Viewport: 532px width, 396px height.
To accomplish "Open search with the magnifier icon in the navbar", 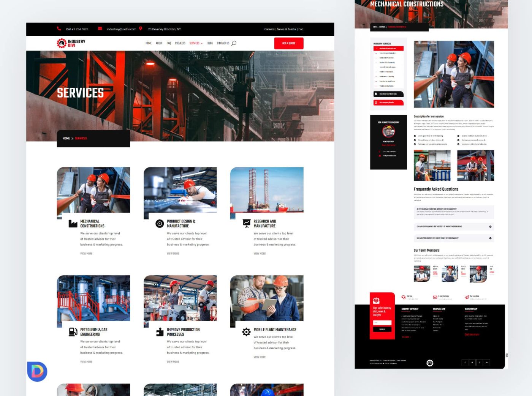I will click(x=234, y=43).
